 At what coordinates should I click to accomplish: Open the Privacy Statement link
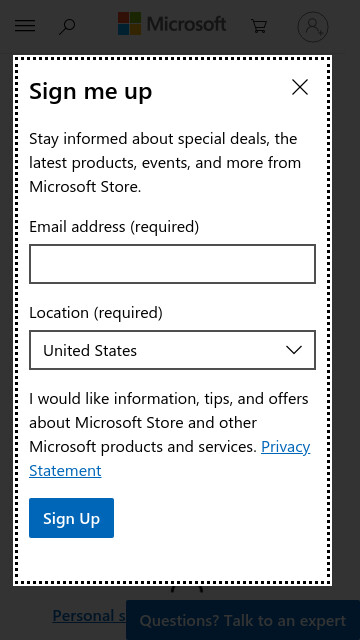point(170,459)
